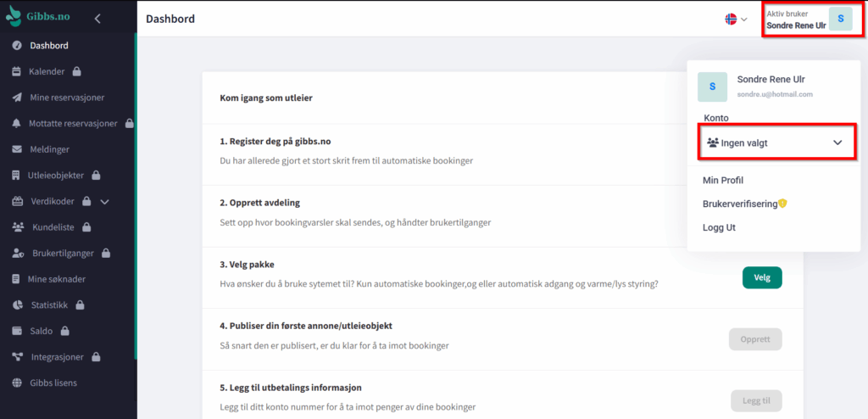Collapse the sidebar with the arrow icon

tap(97, 19)
